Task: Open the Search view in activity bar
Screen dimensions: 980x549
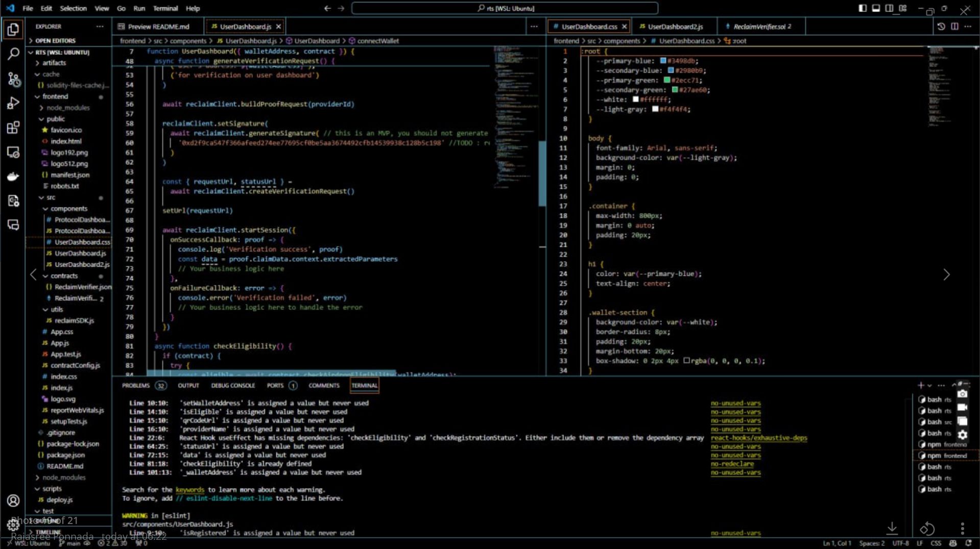Action: click(13, 54)
